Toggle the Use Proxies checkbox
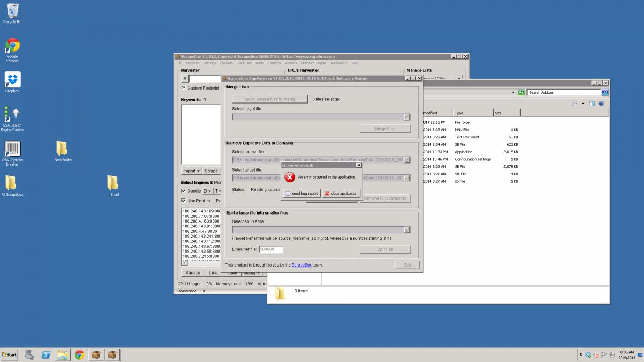Image resolution: width=644 pixels, height=362 pixels. (x=184, y=201)
